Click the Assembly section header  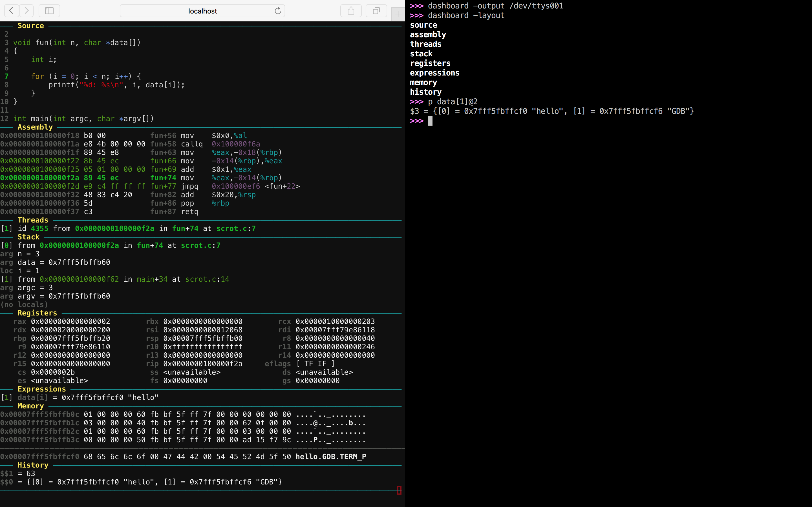pyautogui.click(x=35, y=127)
